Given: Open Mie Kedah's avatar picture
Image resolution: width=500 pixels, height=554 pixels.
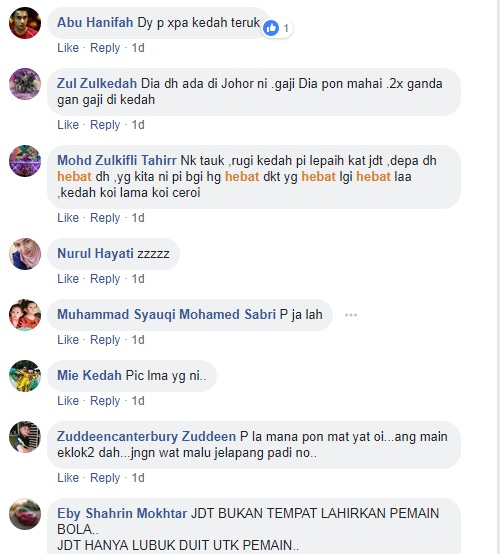Looking at the screenshot, I should [x=25, y=376].
